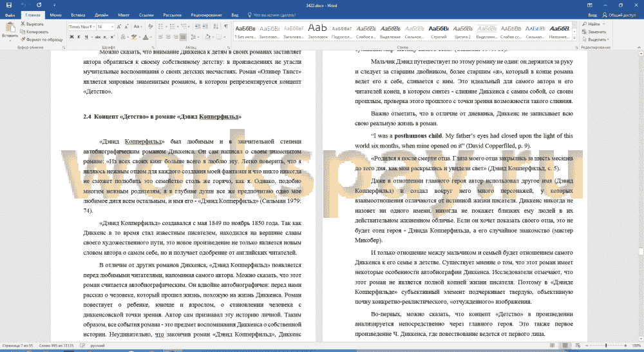Apply the font color (A) button
Viewport: 644px width, 352px height.
click(145, 37)
